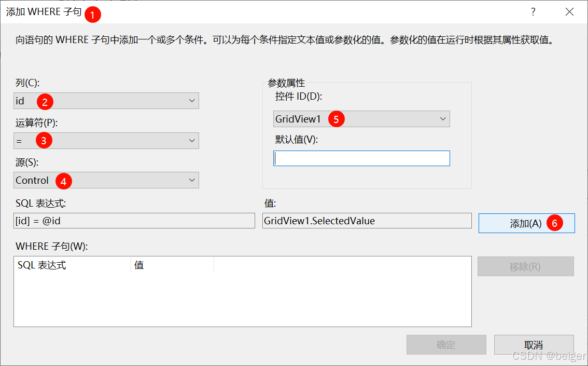
Task: Click the 值 field showing GridView1.SelectedValue
Action: click(367, 221)
